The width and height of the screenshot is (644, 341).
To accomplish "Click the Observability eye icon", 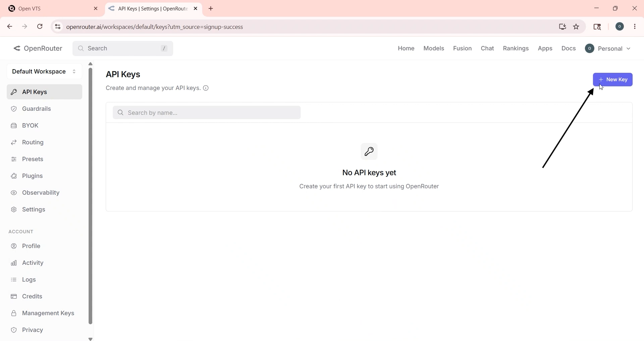I will pyautogui.click(x=14, y=193).
